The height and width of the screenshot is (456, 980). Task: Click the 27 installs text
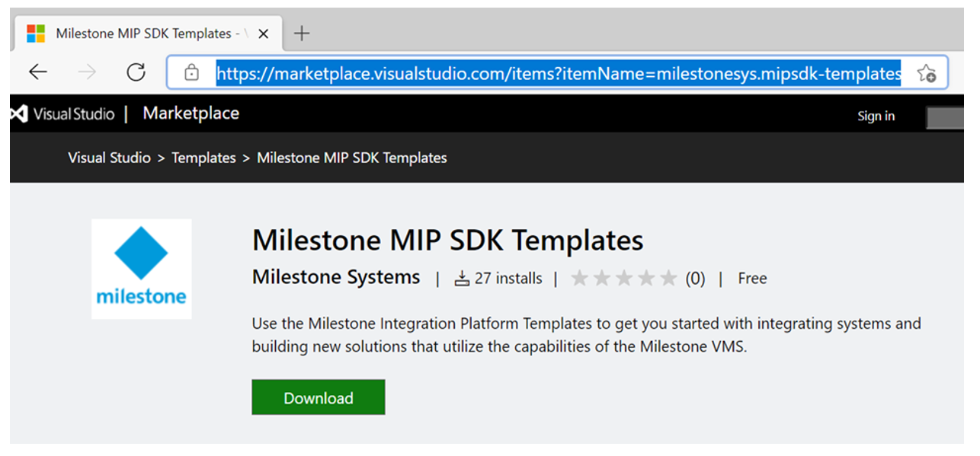[508, 279]
